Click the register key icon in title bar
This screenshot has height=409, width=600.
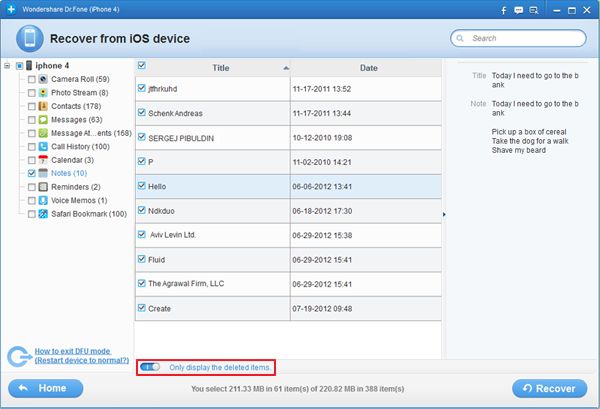(534, 10)
